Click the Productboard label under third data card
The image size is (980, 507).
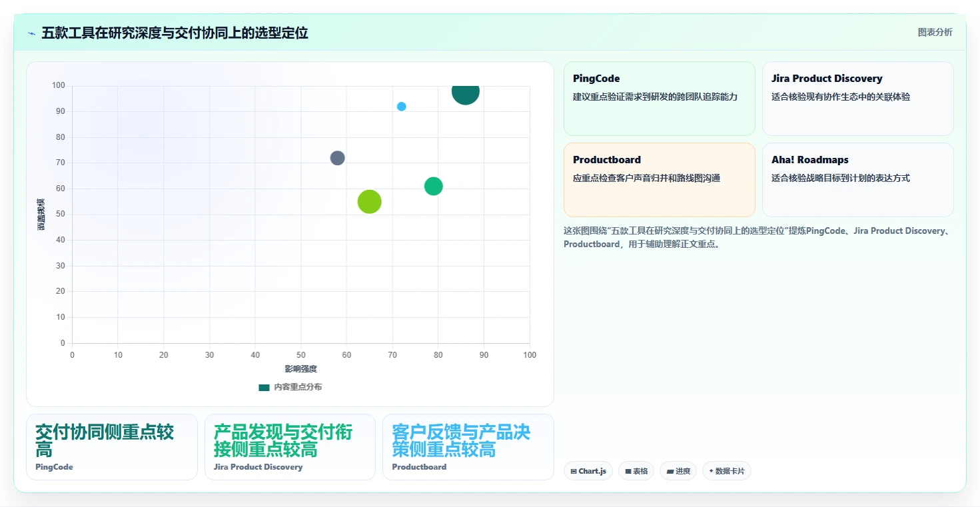(419, 467)
